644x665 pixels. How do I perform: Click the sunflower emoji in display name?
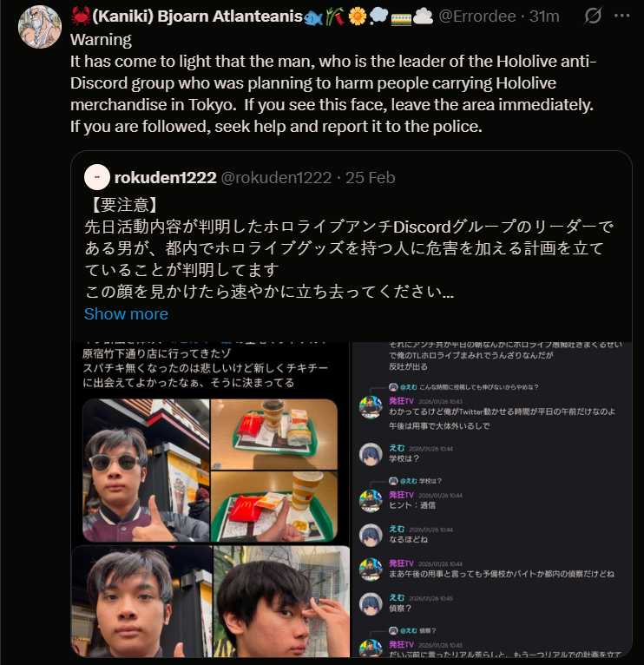[x=358, y=16]
